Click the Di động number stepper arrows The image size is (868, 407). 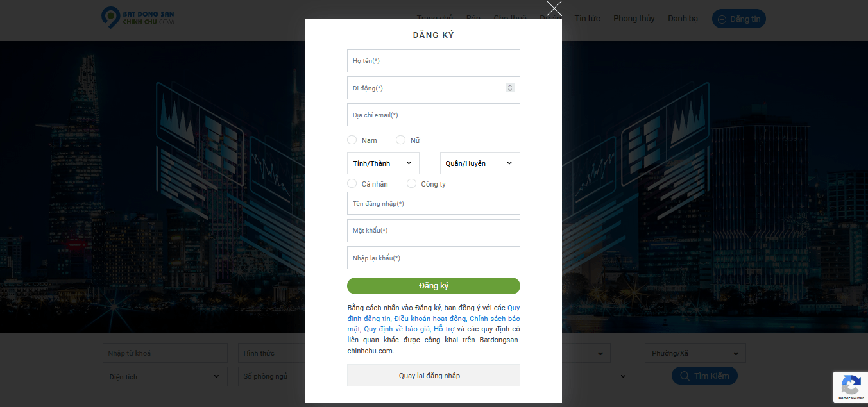tap(510, 88)
